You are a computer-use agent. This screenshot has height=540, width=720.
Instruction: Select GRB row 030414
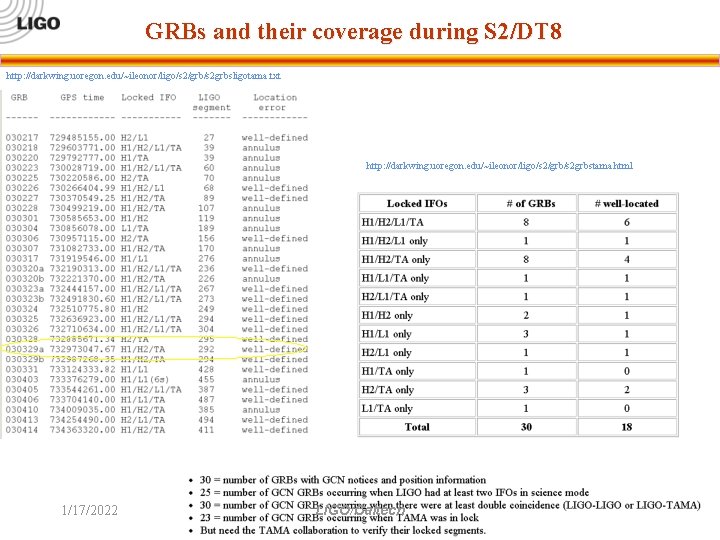click(157, 430)
